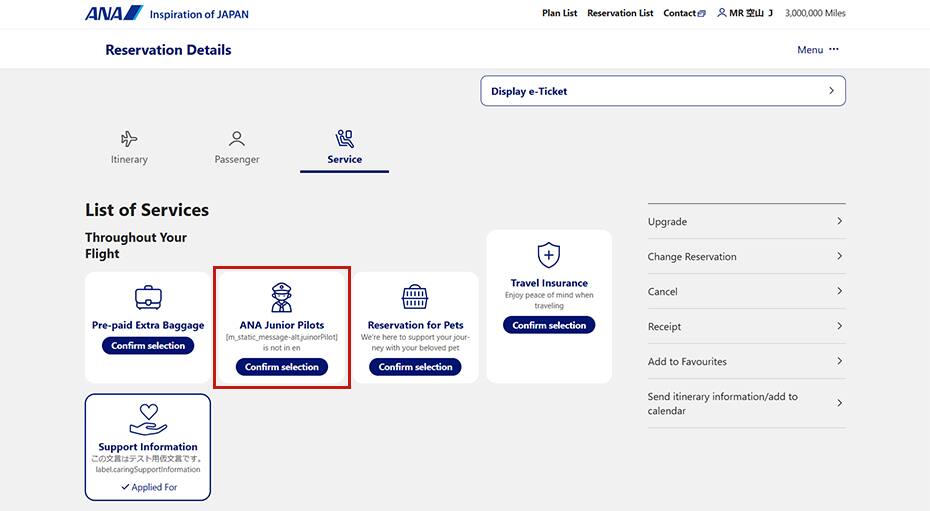This screenshot has height=511, width=930.
Task: Click the Passenger person icon
Action: pos(237,139)
